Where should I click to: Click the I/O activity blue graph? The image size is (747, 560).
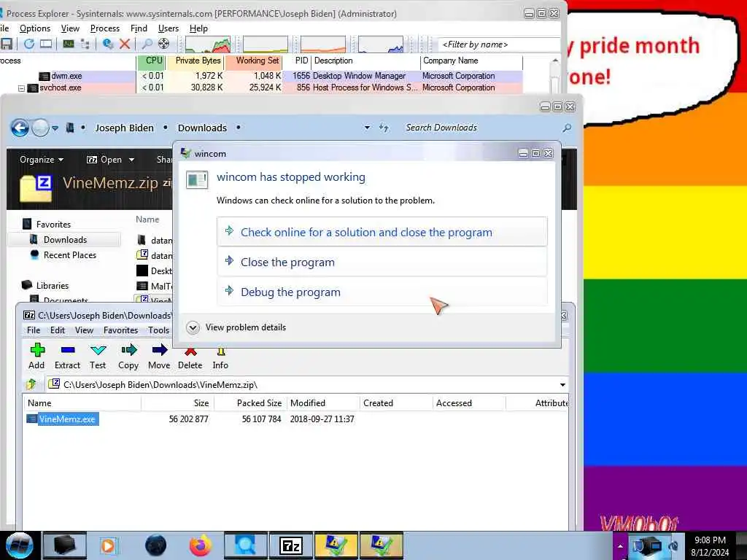coord(380,44)
